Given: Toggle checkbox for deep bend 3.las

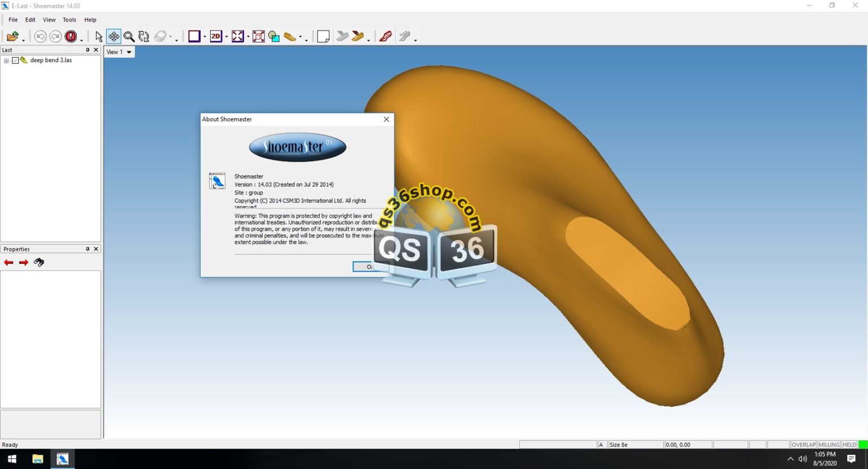Looking at the screenshot, I should click(15, 60).
